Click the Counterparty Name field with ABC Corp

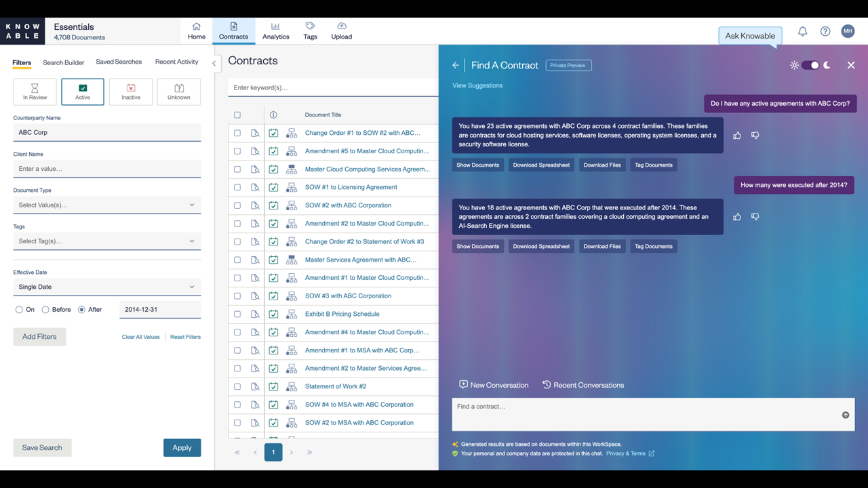pyautogui.click(x=107, y=132)
